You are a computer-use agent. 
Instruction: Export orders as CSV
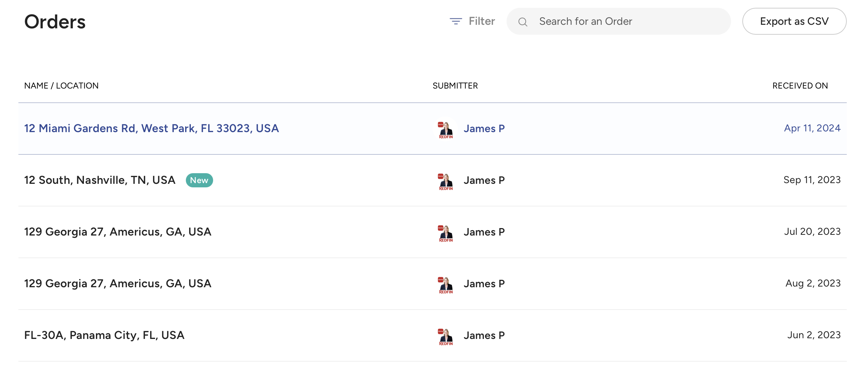point(794,21)
